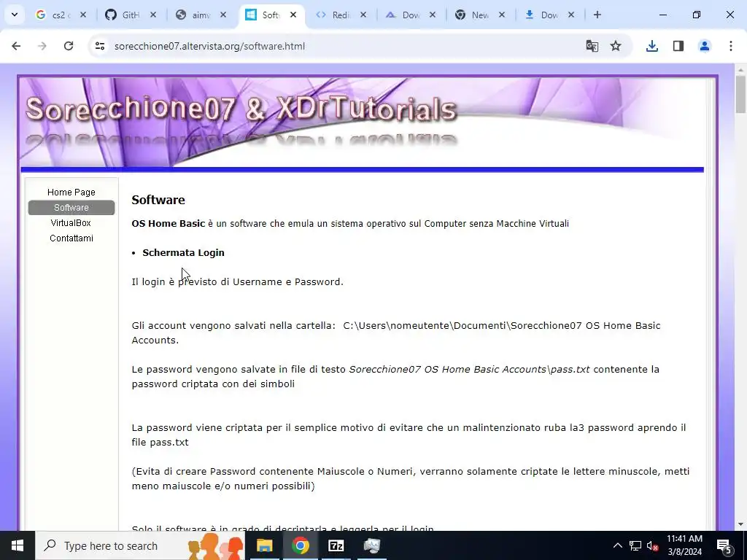Screen dimensions: 747x560
Task: Close the Redi tab
Action: (x=363, y=15)
